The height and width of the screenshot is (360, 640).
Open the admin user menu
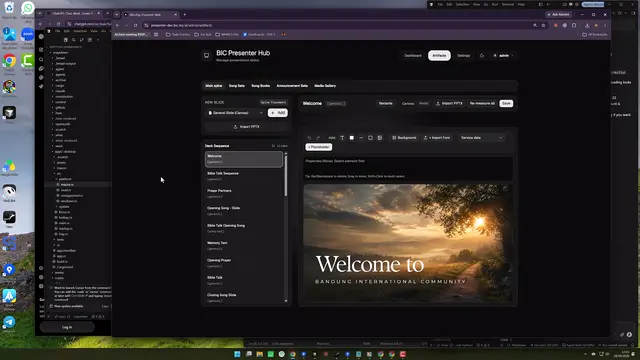[503, 56]
